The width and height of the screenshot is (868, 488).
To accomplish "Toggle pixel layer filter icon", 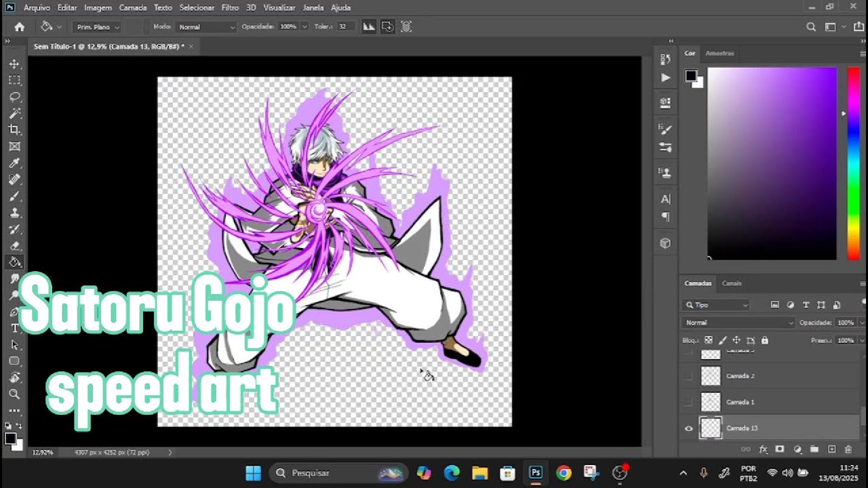I will (775, 305).
